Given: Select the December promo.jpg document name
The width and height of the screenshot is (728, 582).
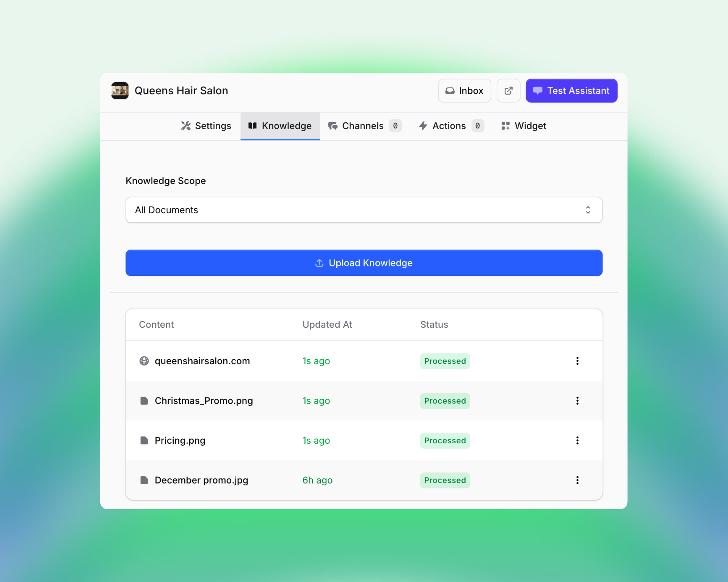Looking at the screenshot, I should click(x=201, y=480).
